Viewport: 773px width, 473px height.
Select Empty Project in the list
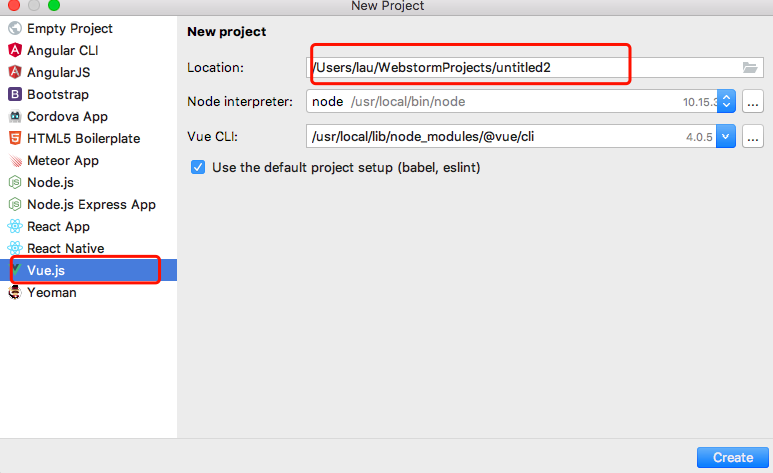pos(69,28)
